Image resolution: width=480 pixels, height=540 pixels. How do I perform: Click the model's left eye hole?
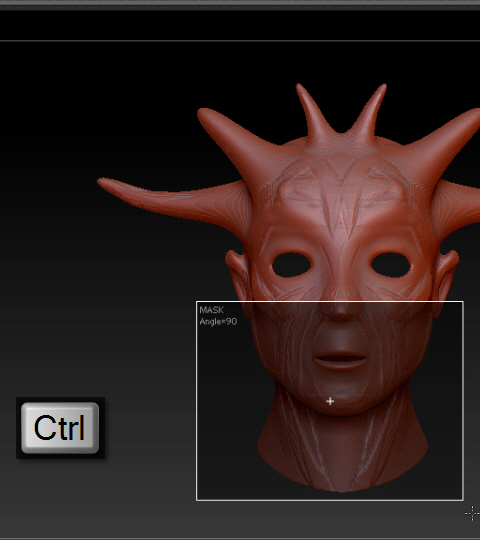tap(291, 265)
